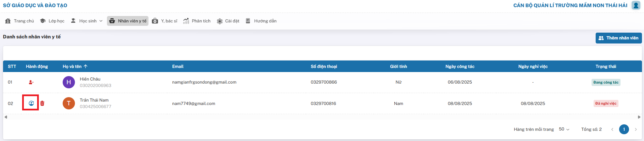
Task: Open the rows-per-page 50 dropdown
Action: [564, 129]
